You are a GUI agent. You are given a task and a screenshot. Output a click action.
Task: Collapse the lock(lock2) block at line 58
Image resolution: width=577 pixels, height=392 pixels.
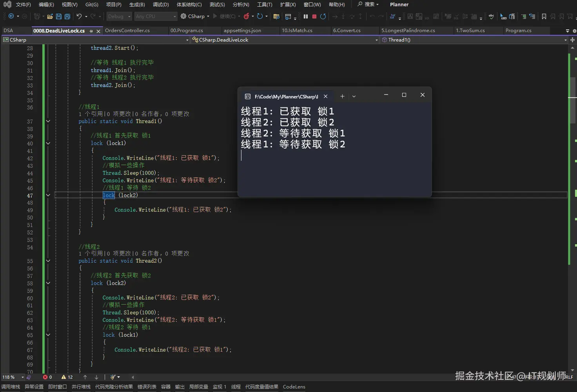(48, 283)
